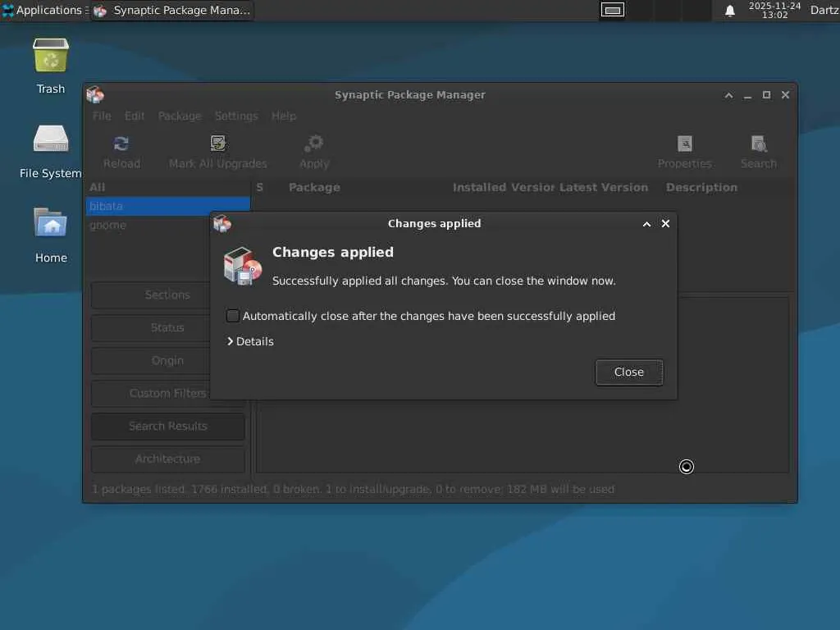
Task: Enable automatically close after changes checkbox
Action: pyautogui.click(x=232, y=316)
